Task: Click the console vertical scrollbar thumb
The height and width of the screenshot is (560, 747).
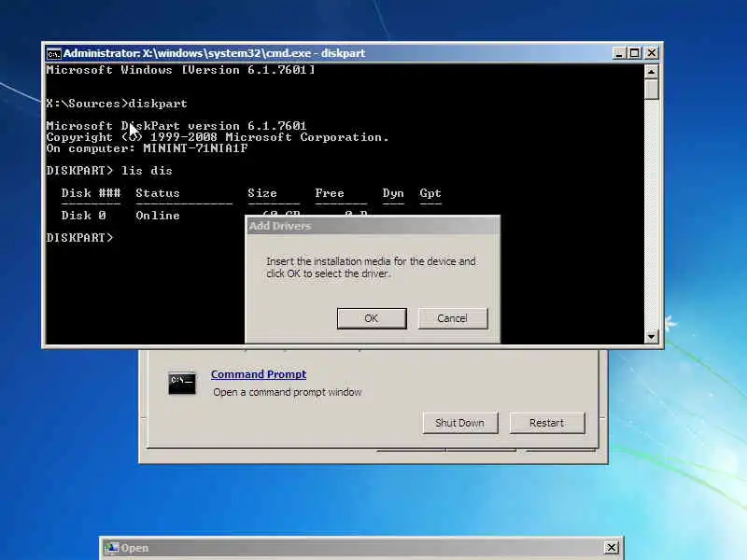Action: point(651,89)
